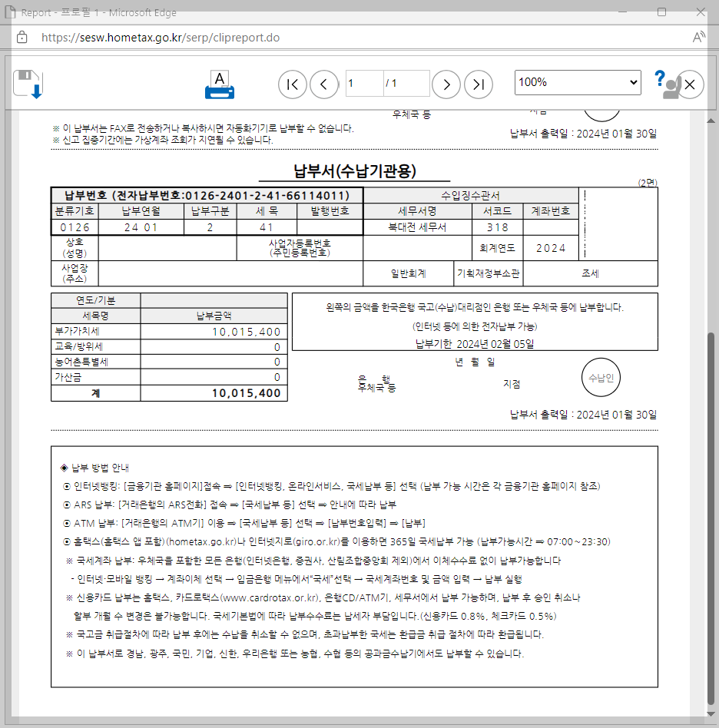Click the ARS 납부 instruction line
The width and height of the screenshot is (719, 728).
(230, 505)
